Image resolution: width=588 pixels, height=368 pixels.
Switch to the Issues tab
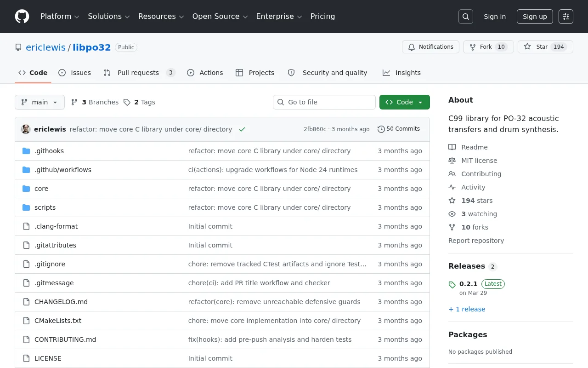tap(75, 73)
